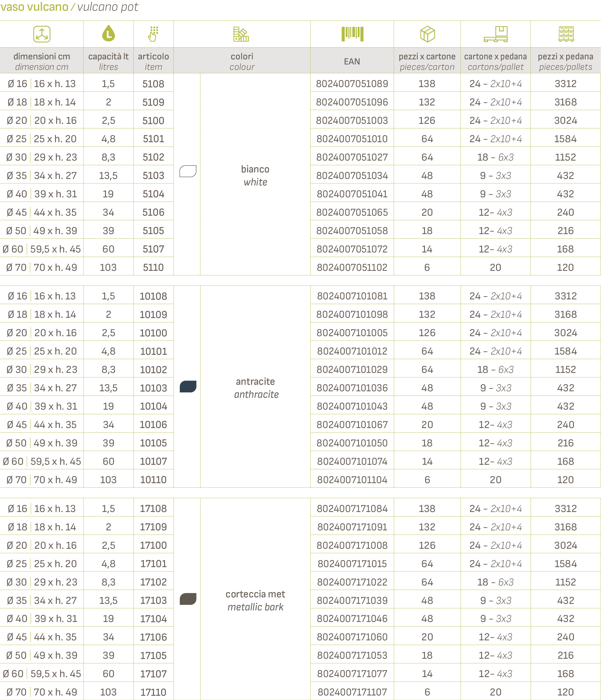601x700 pixels.
Task: Select article number 10110
Action: [x=153, y=480]
